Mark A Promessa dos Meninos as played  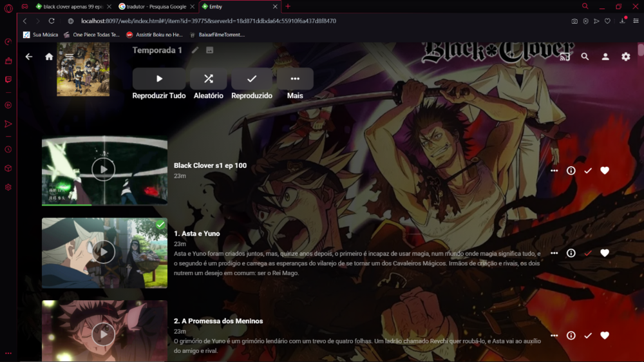[588, 336]
